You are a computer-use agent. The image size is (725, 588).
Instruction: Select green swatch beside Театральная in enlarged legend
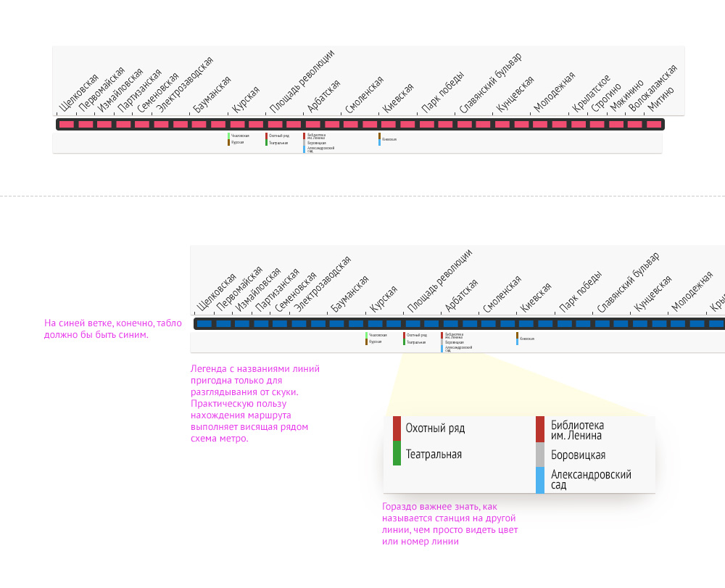click(397, 453)
